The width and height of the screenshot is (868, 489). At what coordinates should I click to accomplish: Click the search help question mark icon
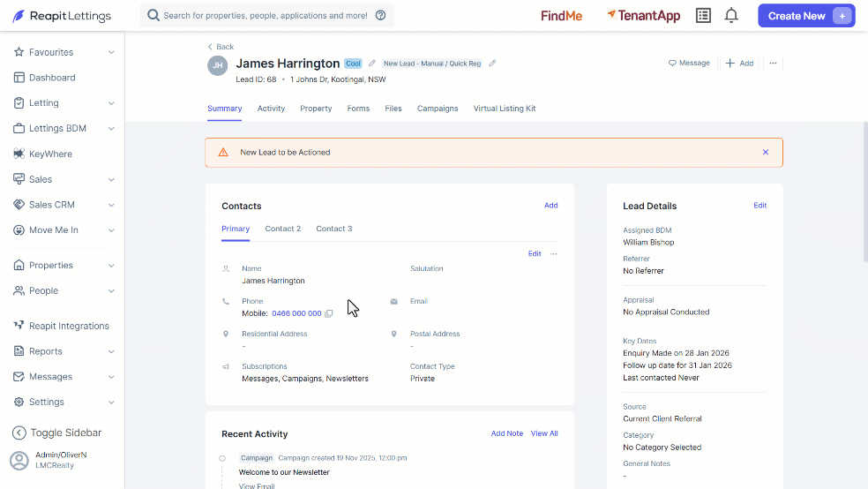click(380, 16)
